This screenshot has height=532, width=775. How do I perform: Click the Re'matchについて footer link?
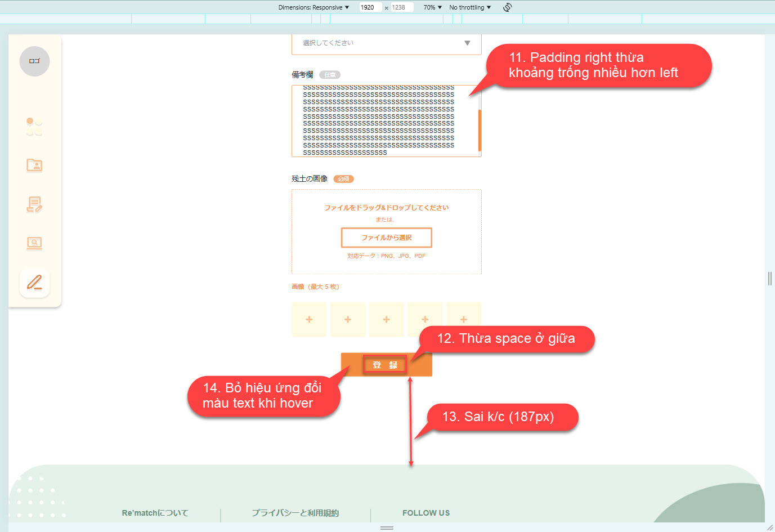click(x=155, y=513)
